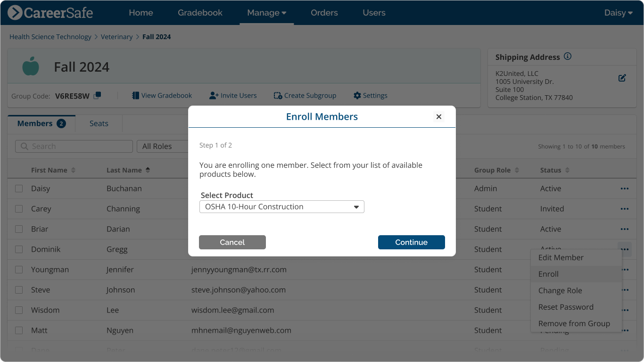644x362 pixels.
Task: Edit the shipping address with the pencil icon
Action: [x=622, y=78]
